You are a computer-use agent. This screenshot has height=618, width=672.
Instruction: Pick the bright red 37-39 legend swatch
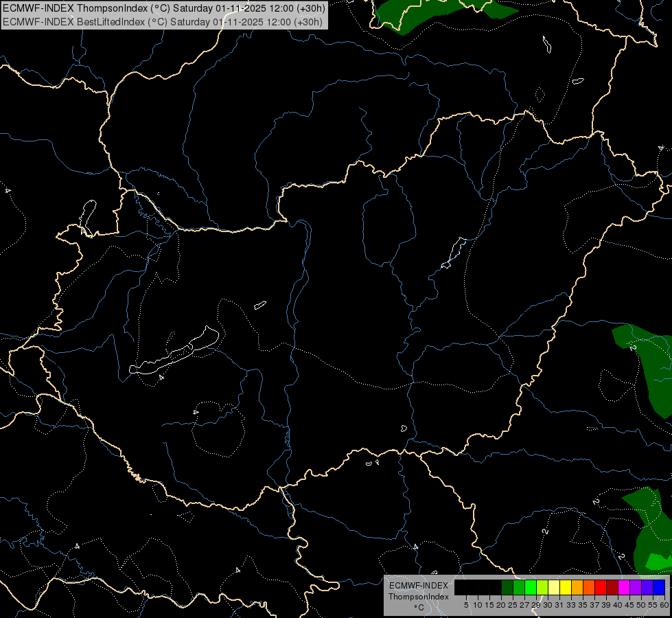[601, 587]
